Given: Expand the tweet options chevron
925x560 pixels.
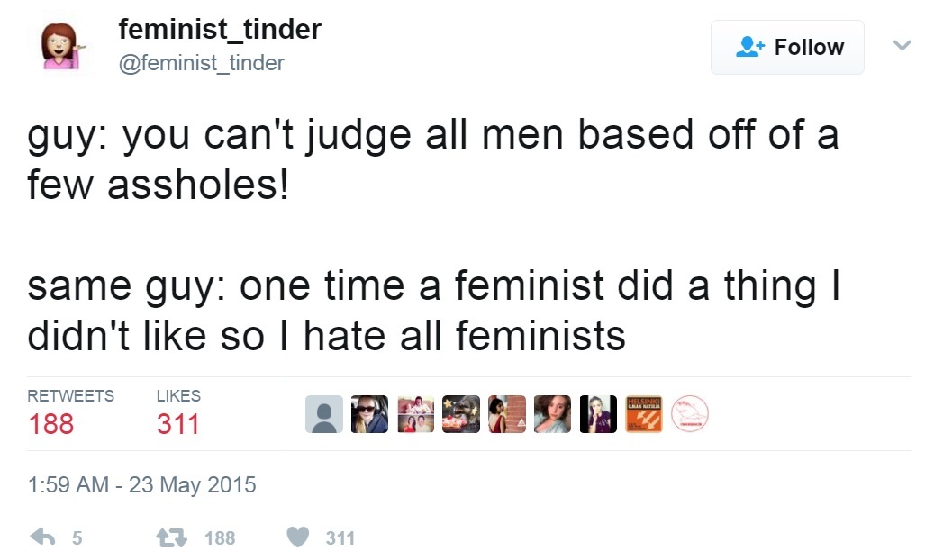Looking at the screenshot, I should pyautogui.click(x=902, y=45).
